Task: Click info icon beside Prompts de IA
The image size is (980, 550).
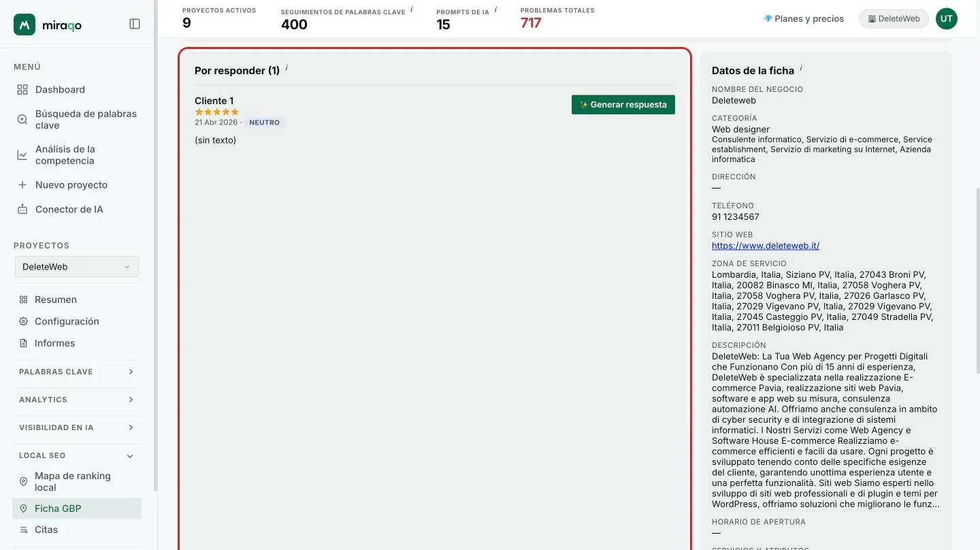Action: 495,10
